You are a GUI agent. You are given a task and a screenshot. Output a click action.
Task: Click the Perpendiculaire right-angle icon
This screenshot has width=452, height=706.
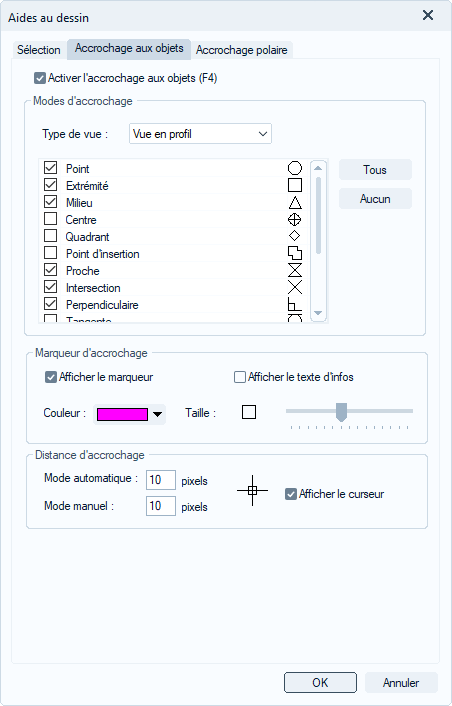point(295,304)
